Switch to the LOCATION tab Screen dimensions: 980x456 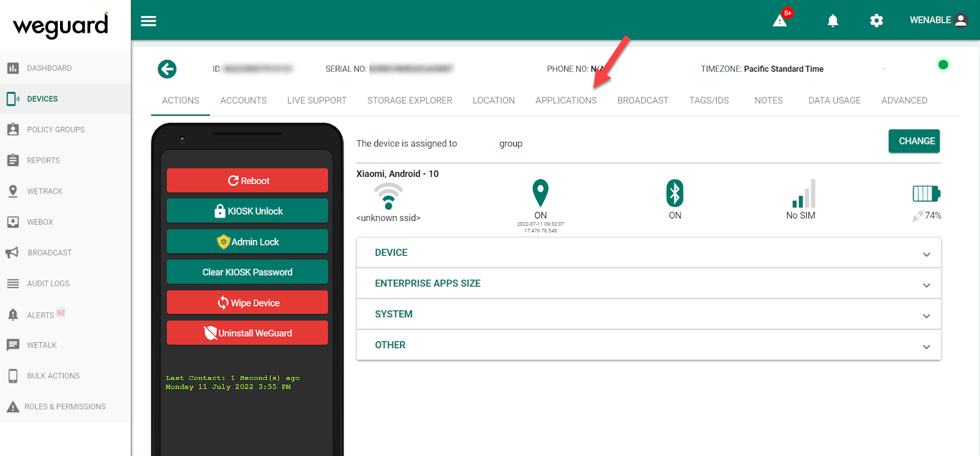click(494, 100)
